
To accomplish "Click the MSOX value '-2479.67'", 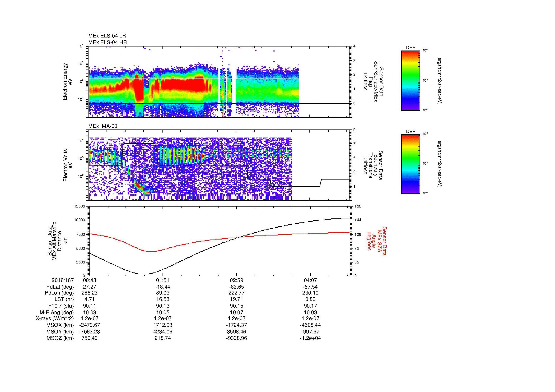I will [x=89, y=325].
